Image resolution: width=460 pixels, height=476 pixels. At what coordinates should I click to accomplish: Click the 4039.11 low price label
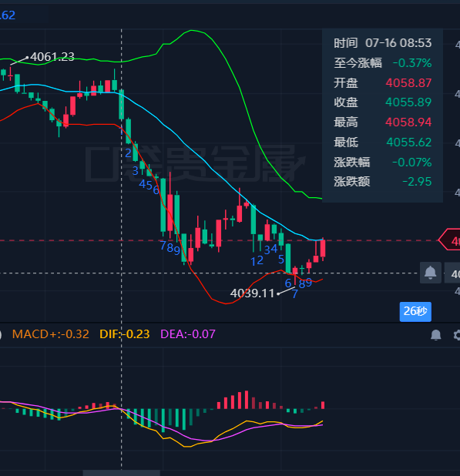[252, 293]
